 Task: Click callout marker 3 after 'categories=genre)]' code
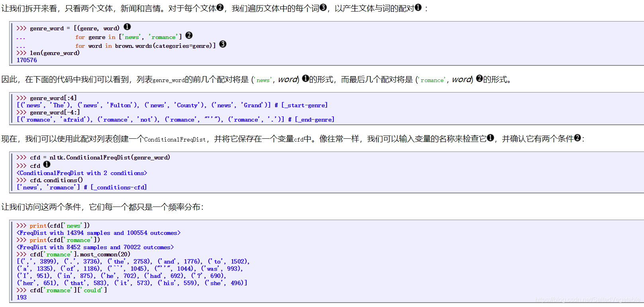pyautogui.click(x=223, y=44)
